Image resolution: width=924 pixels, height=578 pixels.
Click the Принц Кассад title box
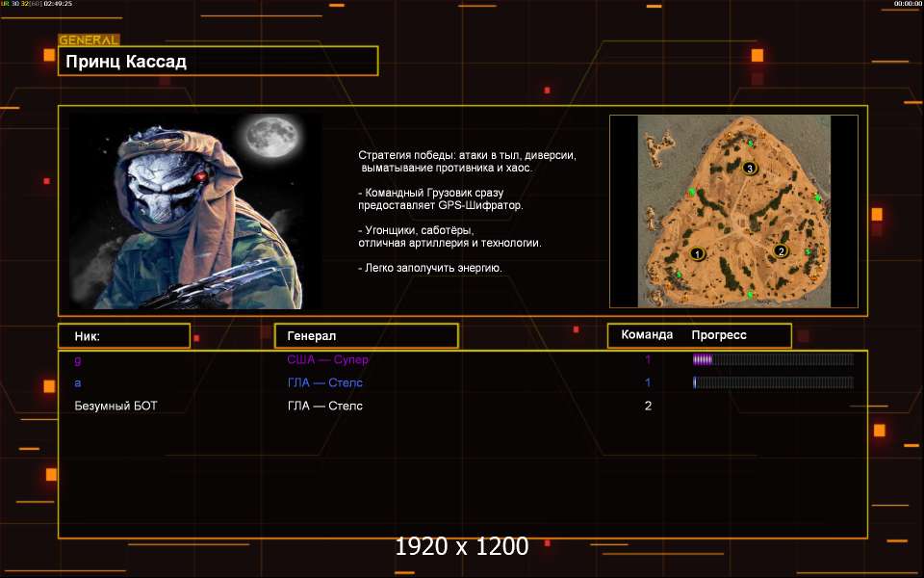(218, 62)
